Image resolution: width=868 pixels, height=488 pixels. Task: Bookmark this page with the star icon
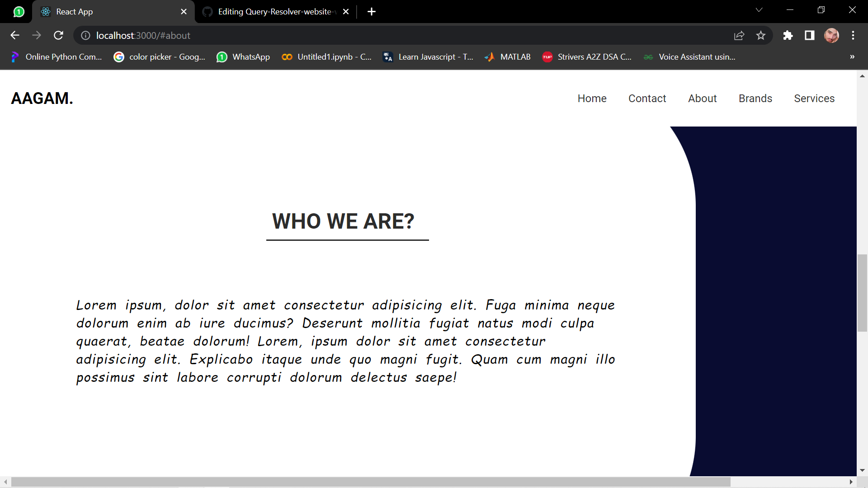761,35
